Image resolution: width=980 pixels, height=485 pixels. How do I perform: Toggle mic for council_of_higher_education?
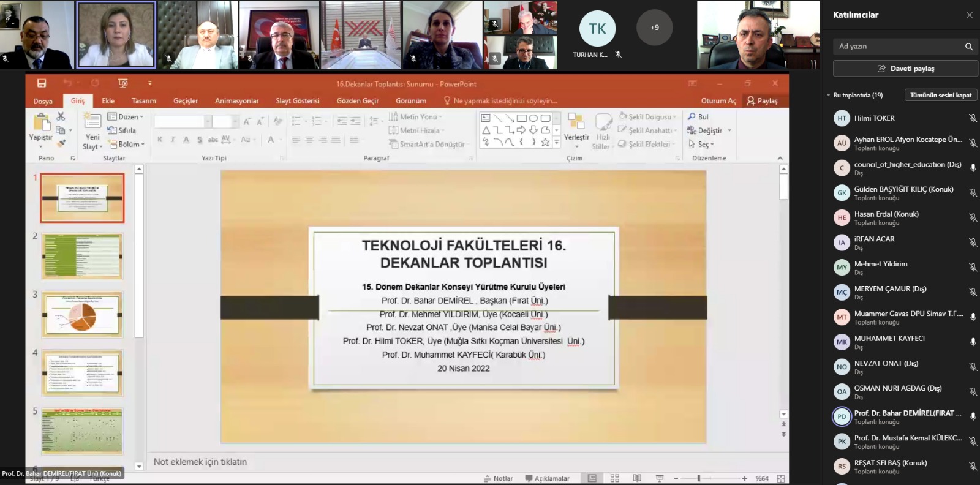point(973,168)
